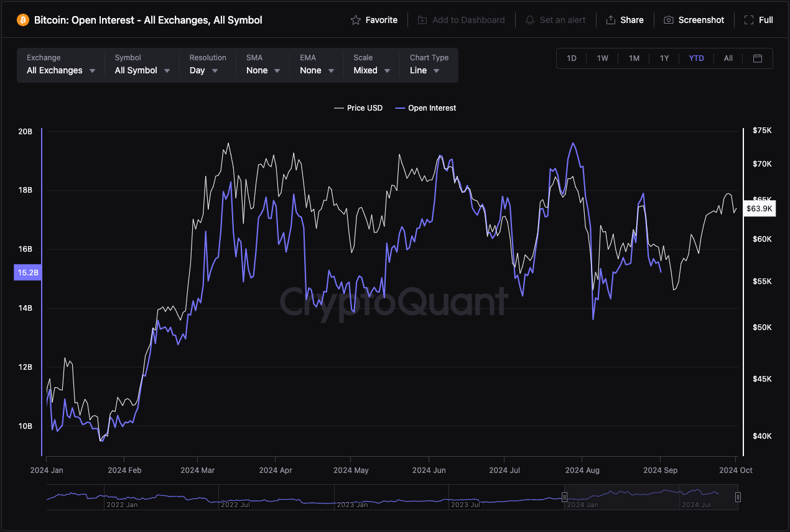
Task: Click the Full button label
Action: click(766, 20)
